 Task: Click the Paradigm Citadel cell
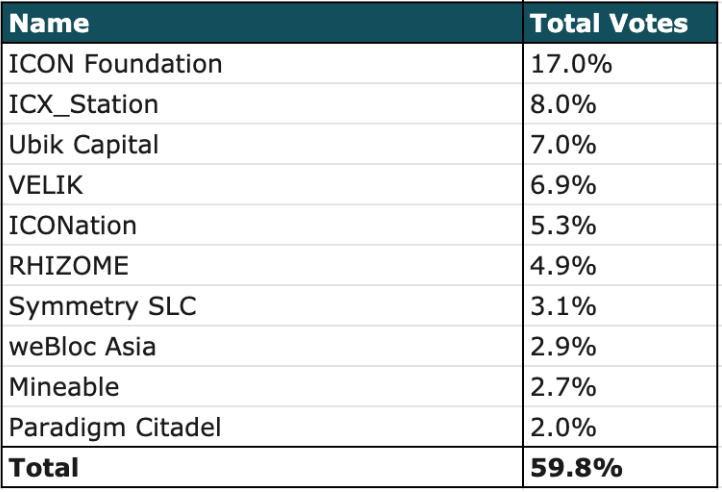click(262, 427)
